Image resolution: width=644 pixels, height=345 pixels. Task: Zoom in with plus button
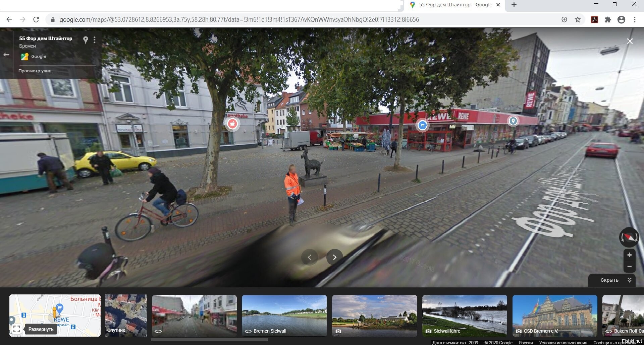point(629,255)
